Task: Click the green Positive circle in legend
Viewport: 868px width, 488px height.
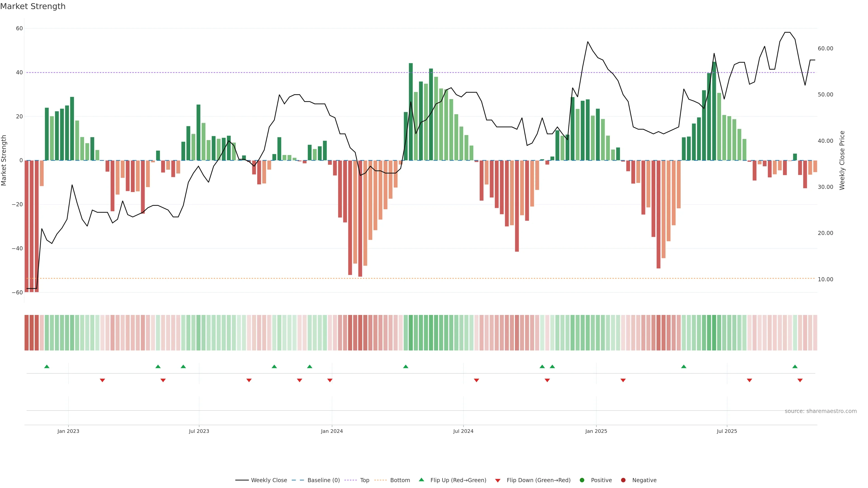Action: [x=582, y=480]
